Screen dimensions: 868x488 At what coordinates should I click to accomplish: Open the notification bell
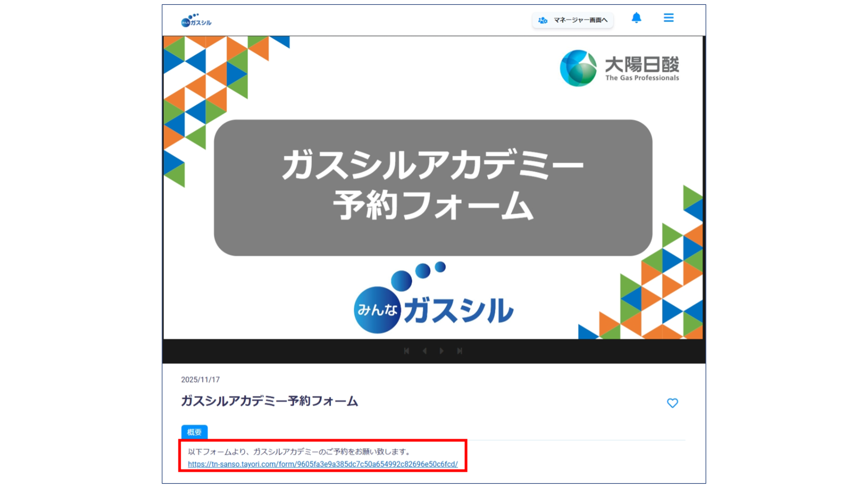pyautogui.click(x=636, y=18)
